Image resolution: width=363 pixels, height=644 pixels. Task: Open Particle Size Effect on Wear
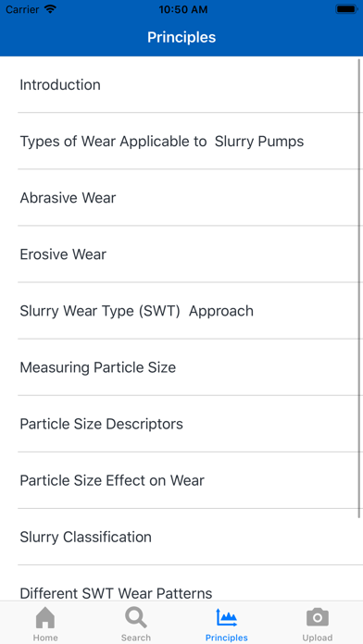[181, 480]
